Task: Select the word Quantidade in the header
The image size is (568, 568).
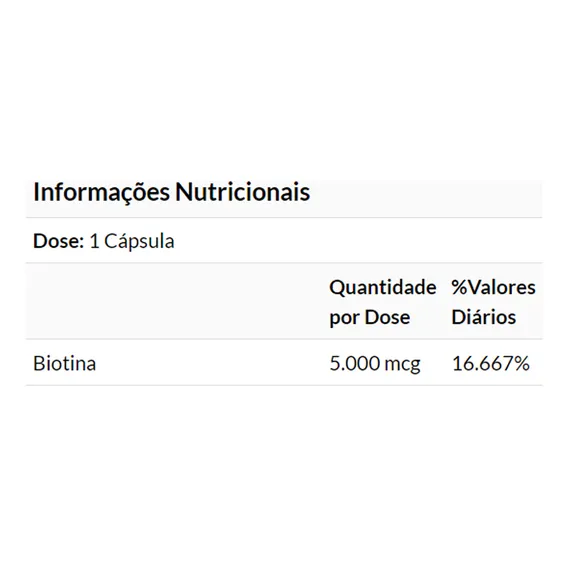Action: pyautogui.click(x=383, y=288)
